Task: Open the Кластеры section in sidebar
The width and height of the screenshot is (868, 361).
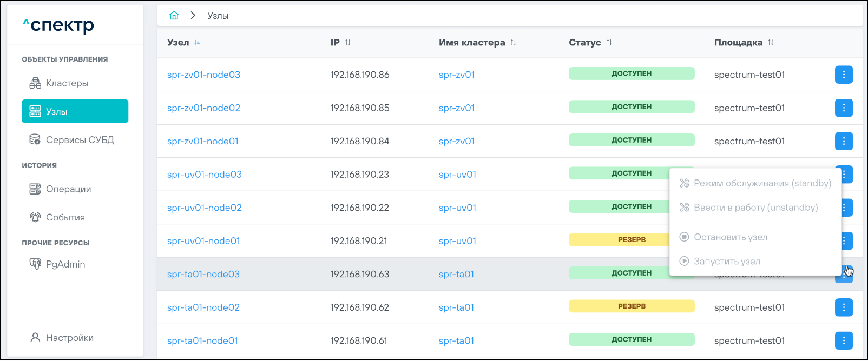Action: [67, 83]
